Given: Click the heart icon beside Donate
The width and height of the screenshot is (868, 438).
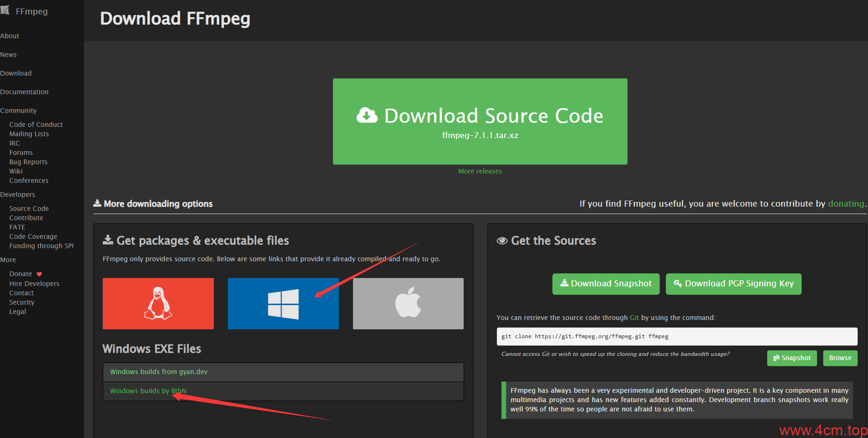Looking at the screenshot, I should (39, 274).
